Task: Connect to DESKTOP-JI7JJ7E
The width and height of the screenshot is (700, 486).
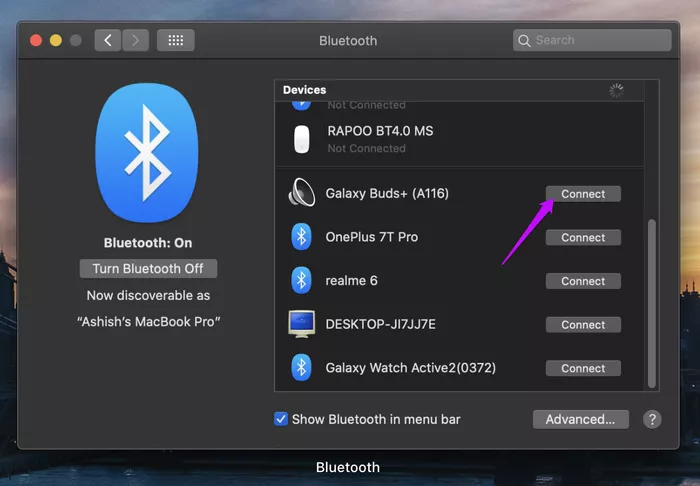Action: tap(583, 325)
